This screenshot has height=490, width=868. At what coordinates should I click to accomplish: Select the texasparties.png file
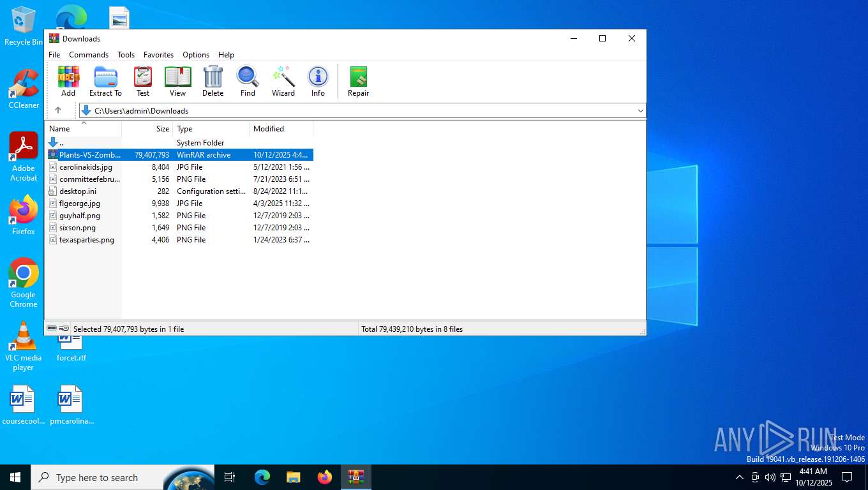87,240
